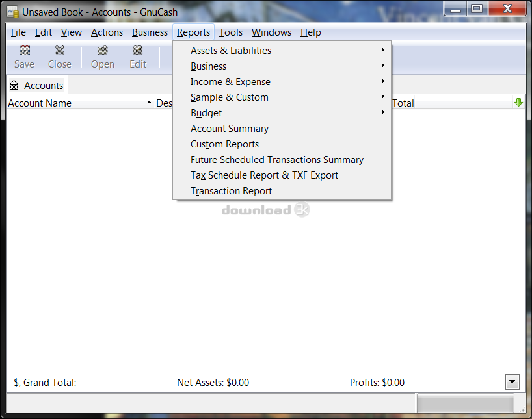The height and width of the screenshot is (419, 532).
Task: Open the Help menu
Action: [x=310, y=32]
